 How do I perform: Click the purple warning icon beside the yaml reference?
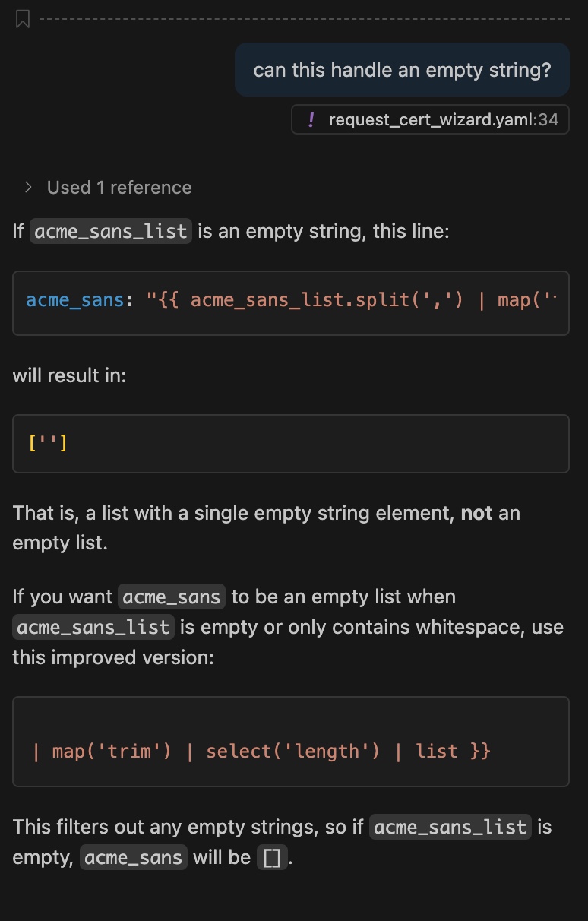tap(311, 119)
